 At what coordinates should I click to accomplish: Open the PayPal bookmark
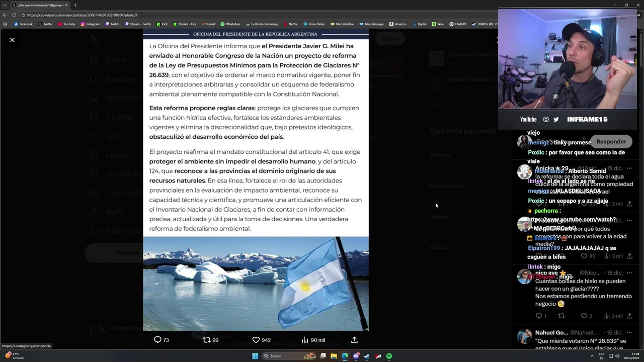(419, 24)
